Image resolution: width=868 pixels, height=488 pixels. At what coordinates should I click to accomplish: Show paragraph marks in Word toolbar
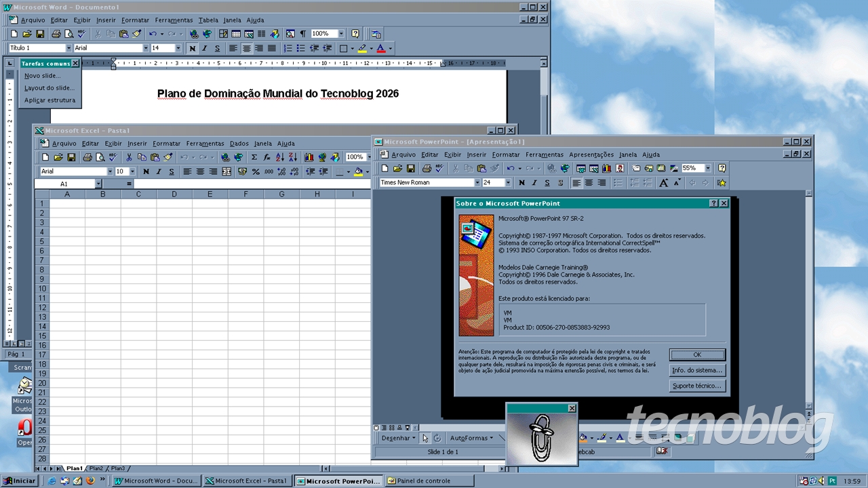pyautogui.click(x=303, y=34)
